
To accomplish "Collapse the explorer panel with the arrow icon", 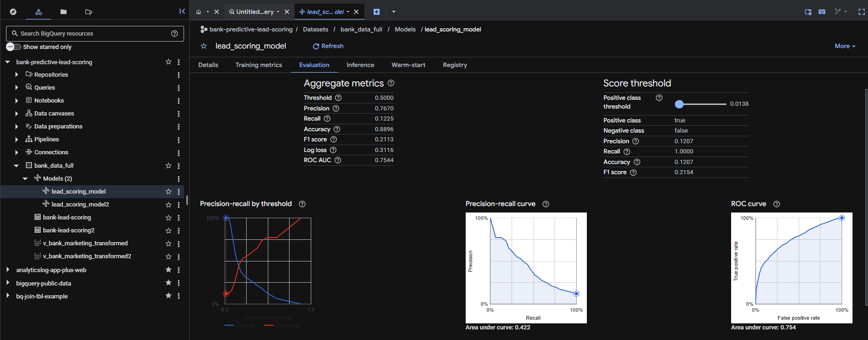I will [x=182, y=12].
